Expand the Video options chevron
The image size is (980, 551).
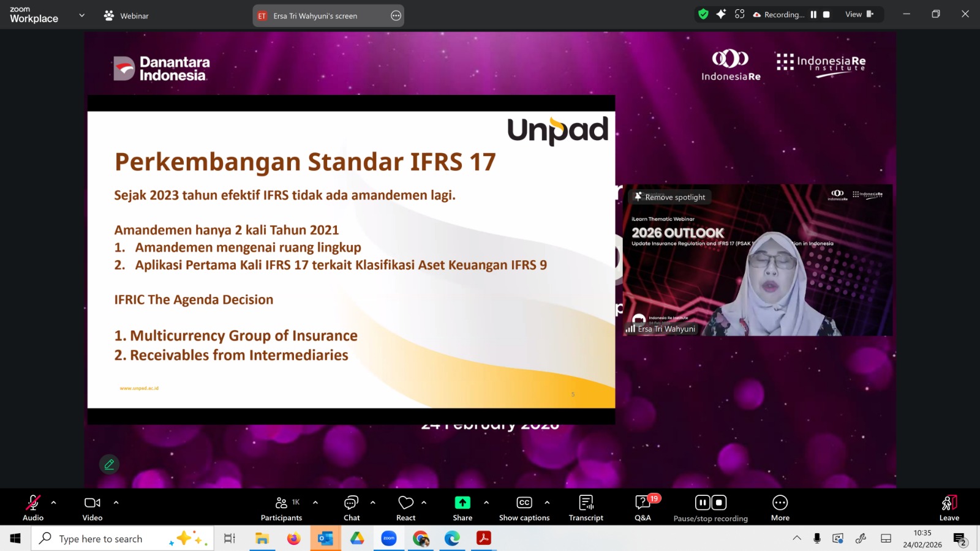(116, 503)
